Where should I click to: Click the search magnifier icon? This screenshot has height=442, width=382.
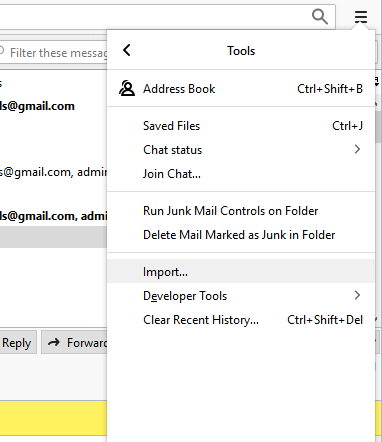[319, 17]
